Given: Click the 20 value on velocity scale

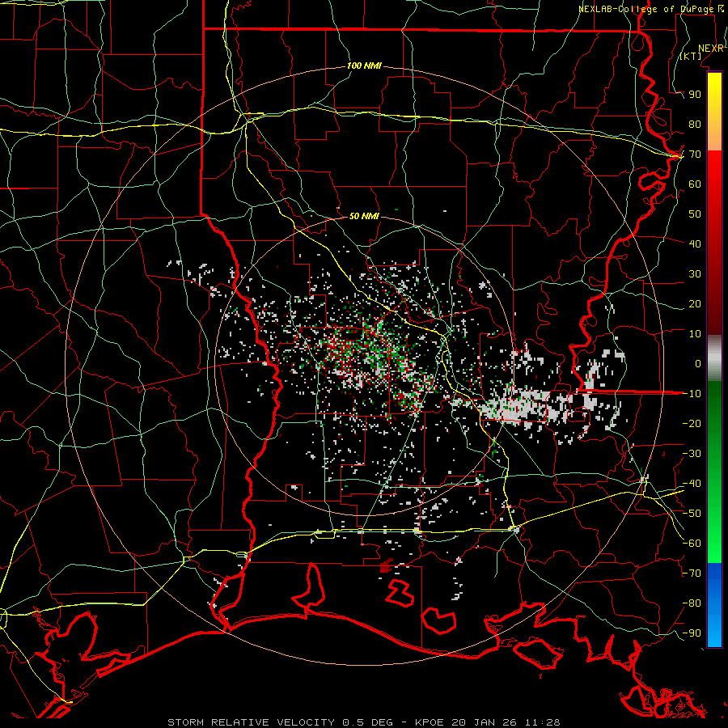Looking at the screenshot, I should coord(695,303).
